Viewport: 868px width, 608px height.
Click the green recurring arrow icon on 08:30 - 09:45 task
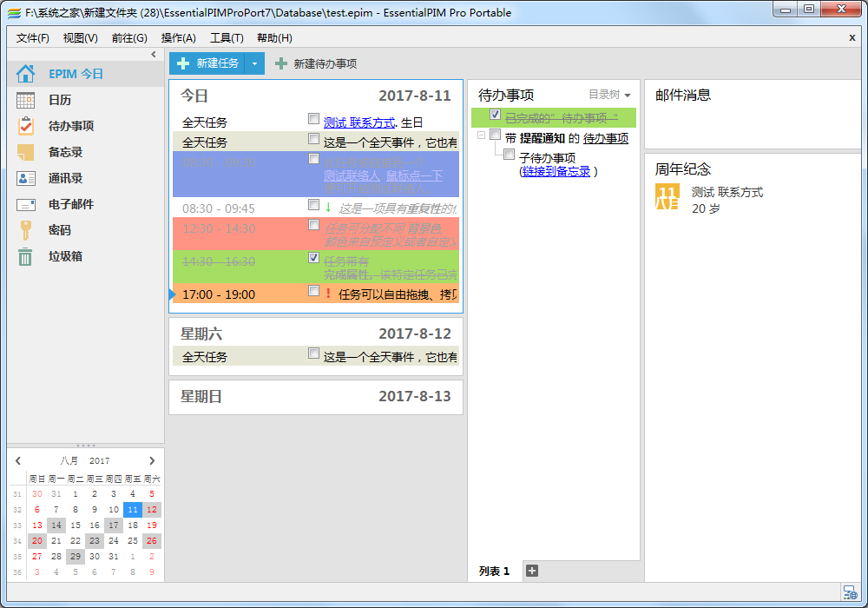328,208
